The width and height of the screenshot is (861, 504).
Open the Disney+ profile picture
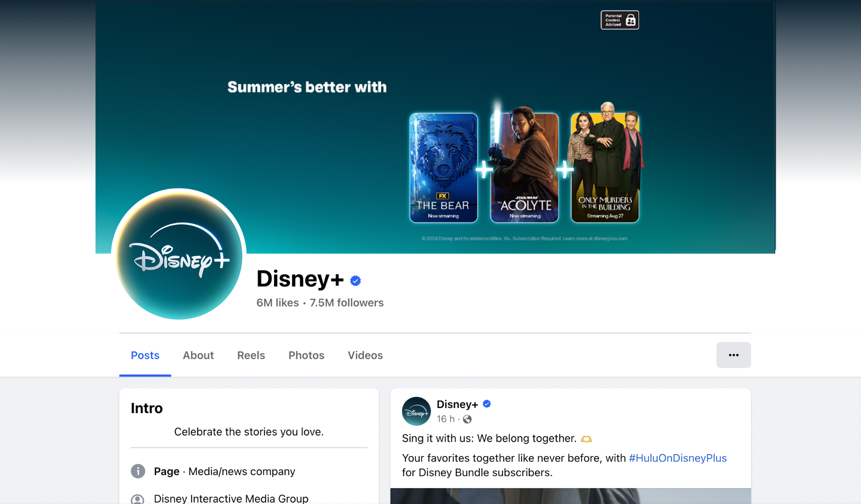tap(179, 254)
